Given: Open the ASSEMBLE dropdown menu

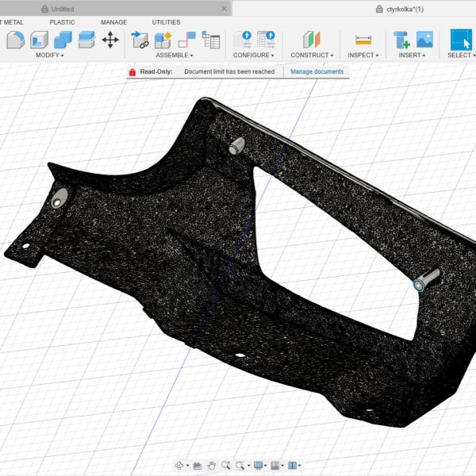Looking at the screenshot, I should click(x=176, y=56).
